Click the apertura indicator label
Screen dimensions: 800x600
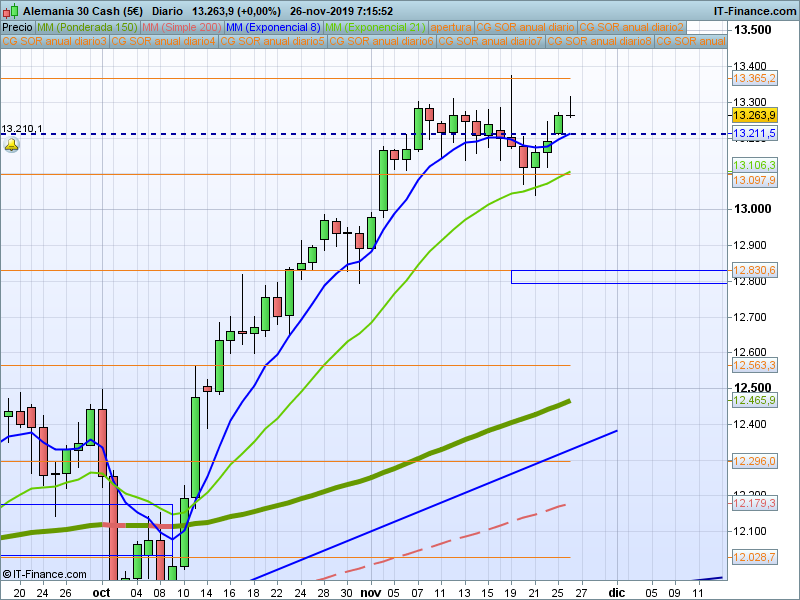pyautogui.click(x=451, y=28)
